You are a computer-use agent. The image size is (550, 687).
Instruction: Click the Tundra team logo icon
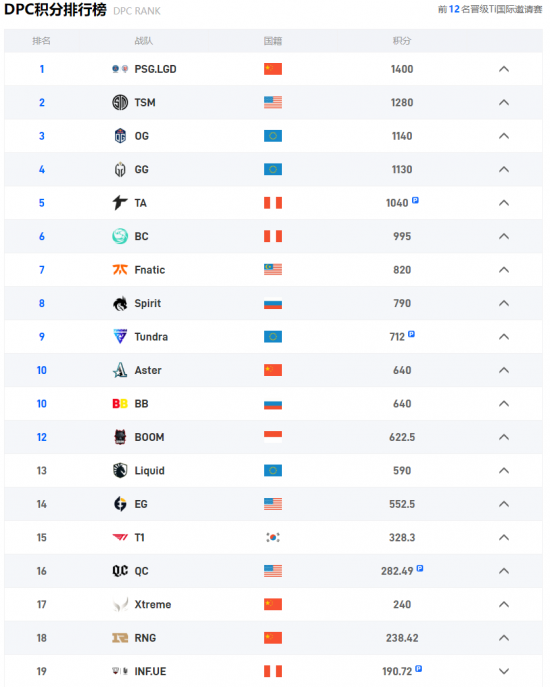[120, 336]
